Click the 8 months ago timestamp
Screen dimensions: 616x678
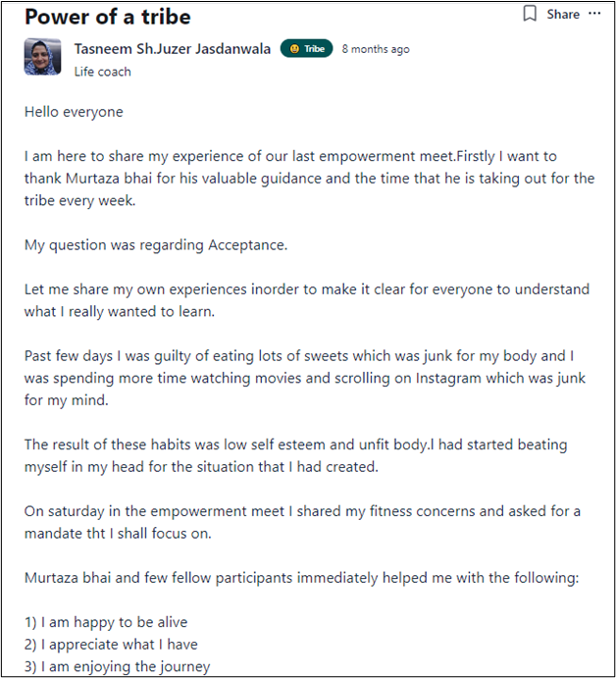point(376,49)
